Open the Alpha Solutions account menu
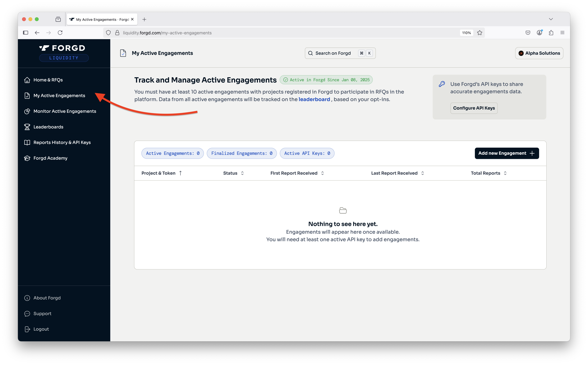 coord(539,53)
